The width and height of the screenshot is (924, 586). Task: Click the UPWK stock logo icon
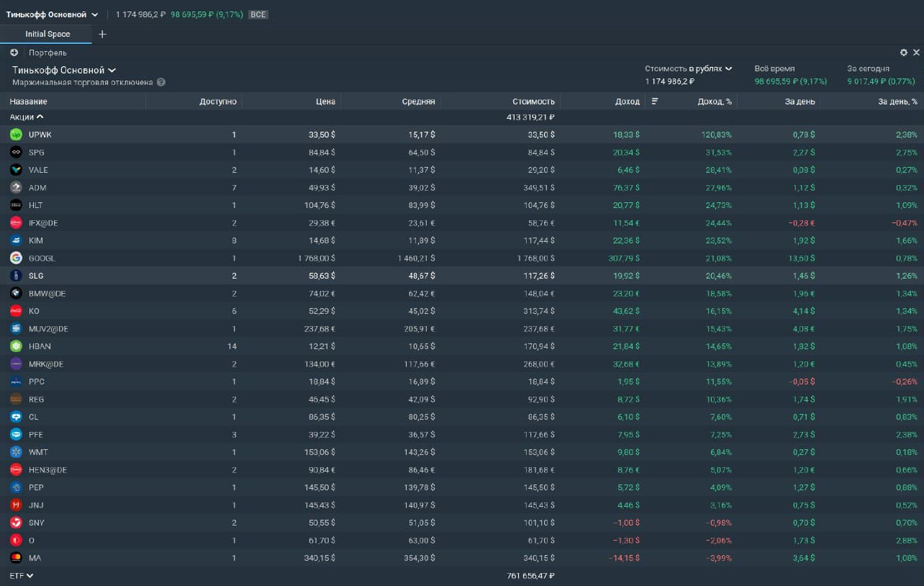(x=16, y=135)
